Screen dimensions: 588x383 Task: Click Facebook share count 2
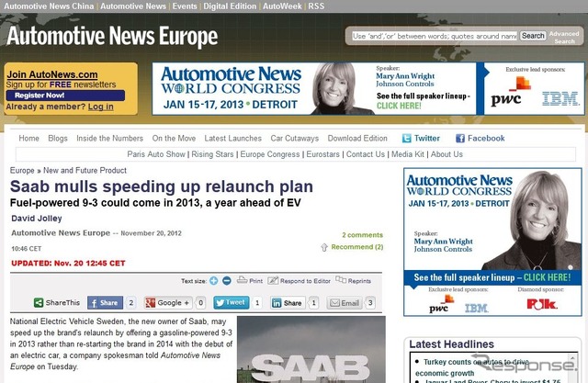tap(130, 303)
